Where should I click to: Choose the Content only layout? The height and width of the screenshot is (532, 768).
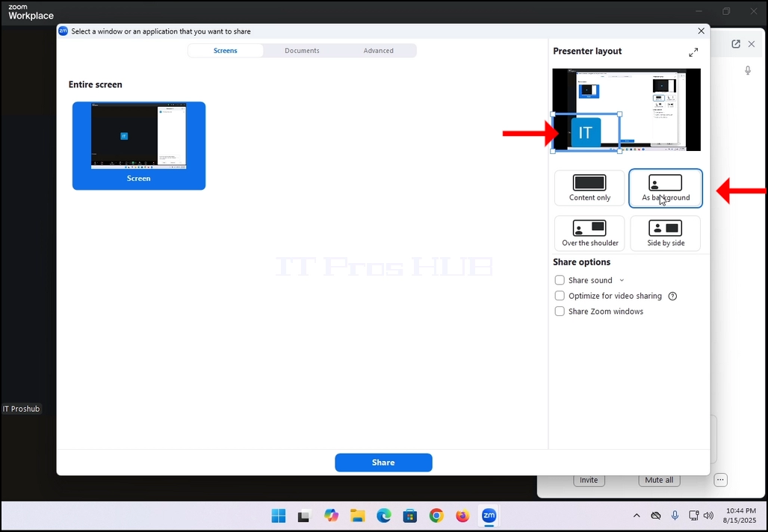click(x=589, y=188)
